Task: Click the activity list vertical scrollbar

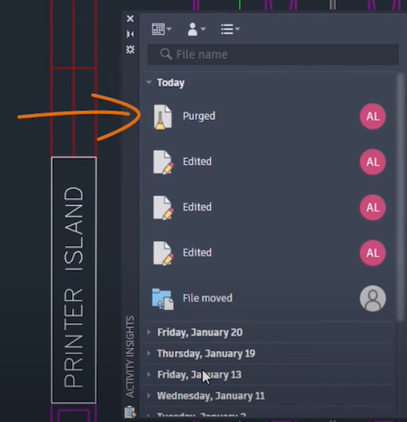Action: 400,197
